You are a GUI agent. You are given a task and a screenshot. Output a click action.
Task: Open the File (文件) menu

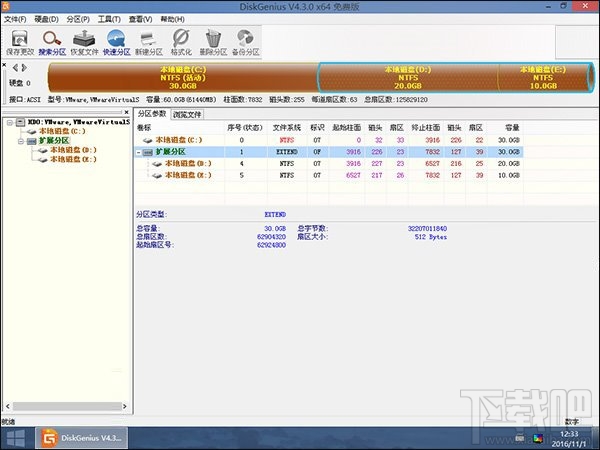tap(15, 19)
